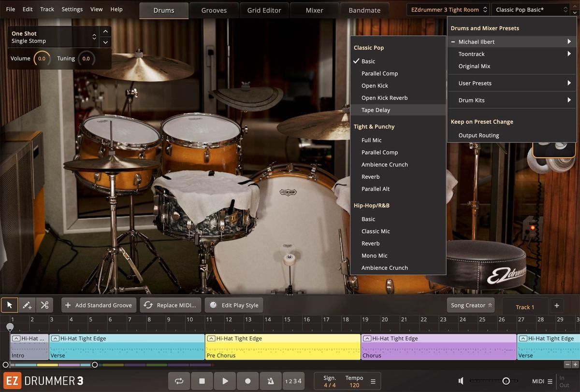Viewport: 580px width, 392px height.
Task: Choose the Tape Delay preset
Action: tap(376, 110)
